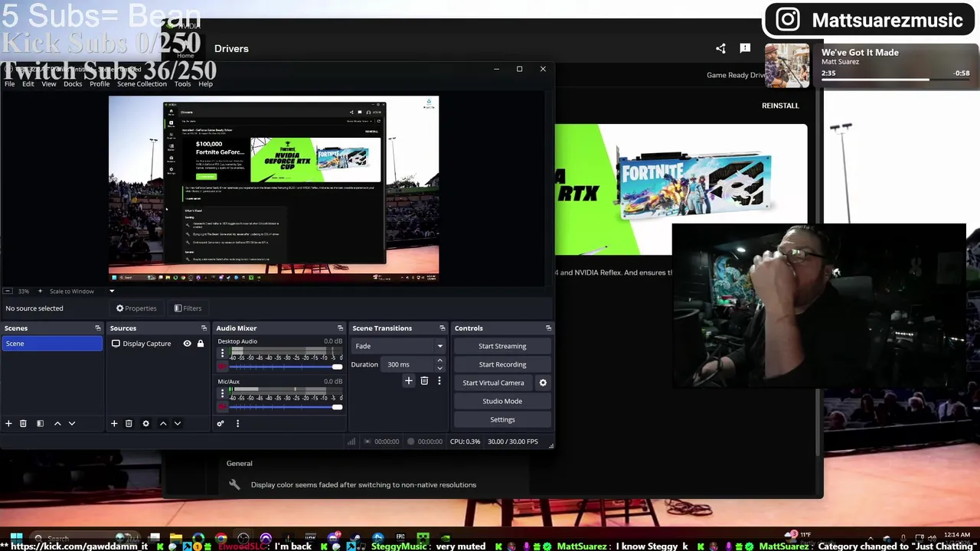Click REINSTALL in NVIDIA app
The image size is (980, 551).
tap(780, 106)
